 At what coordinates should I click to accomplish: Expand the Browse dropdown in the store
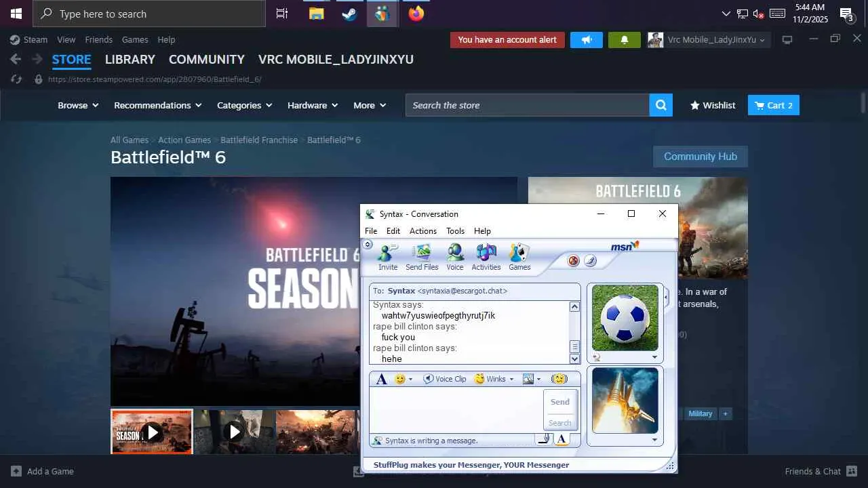click(78, 105)
